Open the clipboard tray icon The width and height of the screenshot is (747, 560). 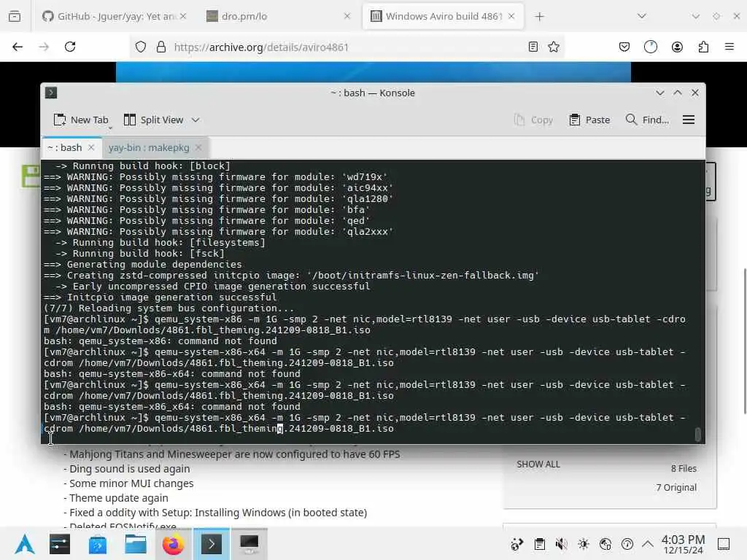[539, 544]
